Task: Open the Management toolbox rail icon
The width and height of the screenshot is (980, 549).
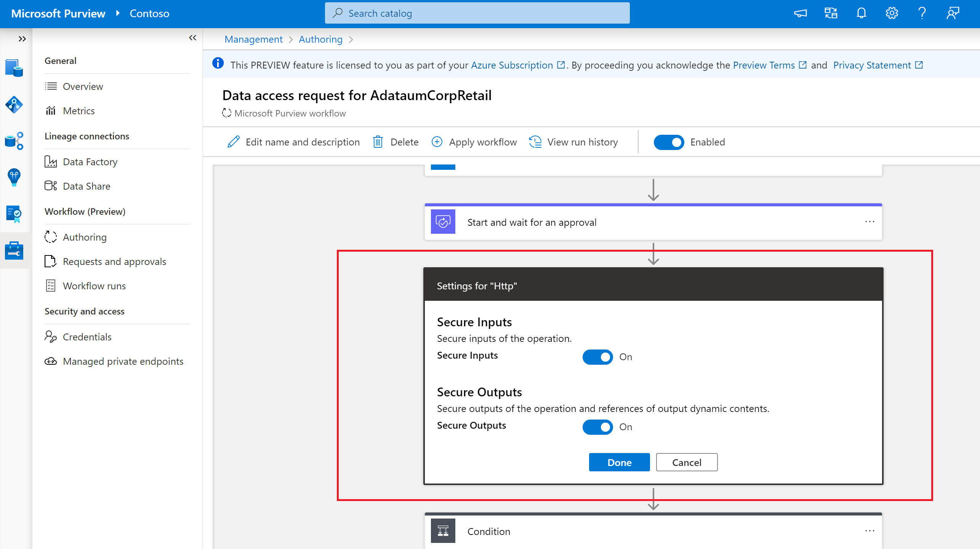Action: click(14, 250)
